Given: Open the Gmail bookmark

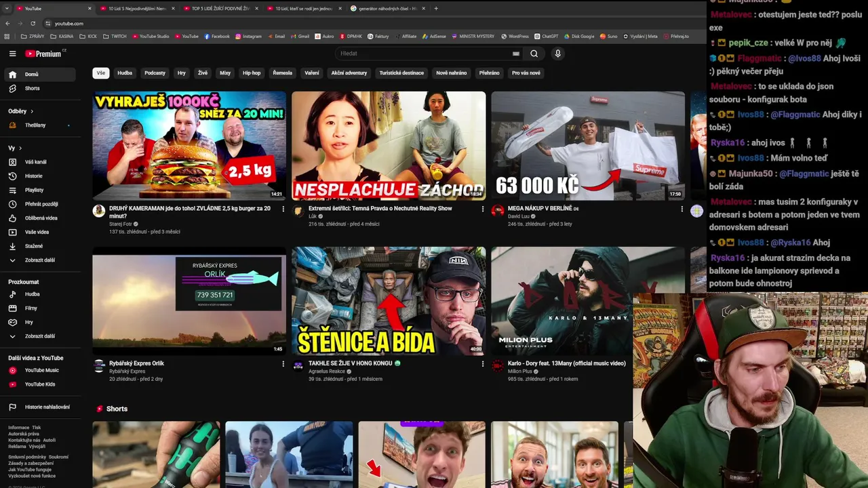Looking at the screenshot, I should click(x=300, y=36).
